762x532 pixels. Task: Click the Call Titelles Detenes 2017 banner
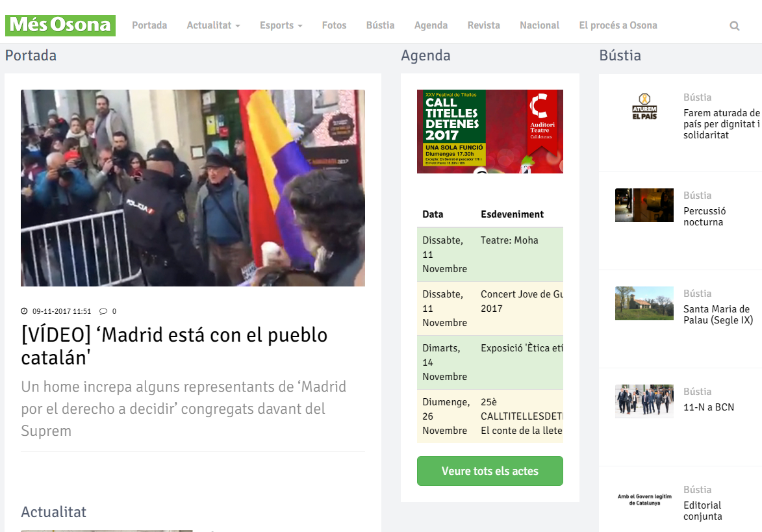click(490, 131)
